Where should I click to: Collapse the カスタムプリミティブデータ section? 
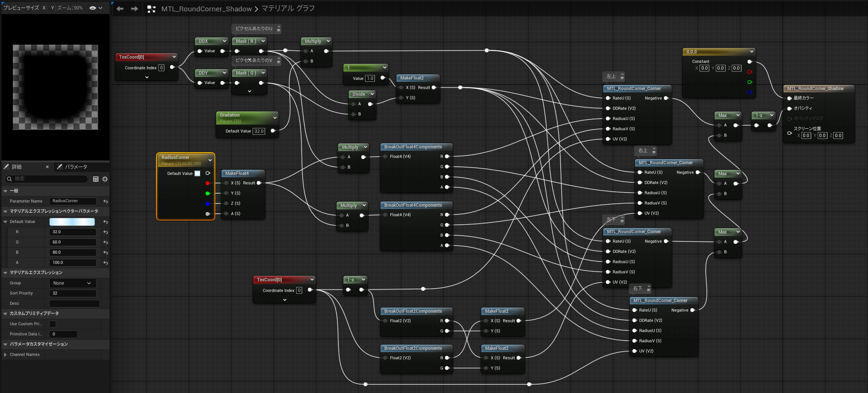5,314
